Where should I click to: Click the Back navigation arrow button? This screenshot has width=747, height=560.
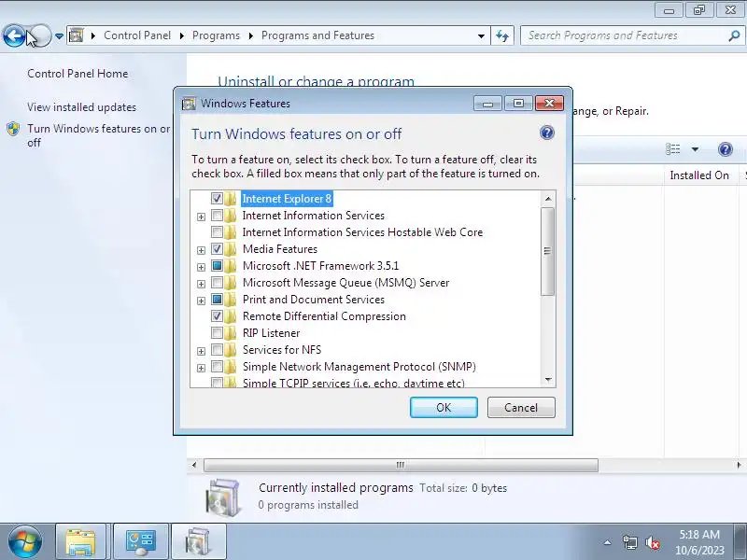pos(14,35)
